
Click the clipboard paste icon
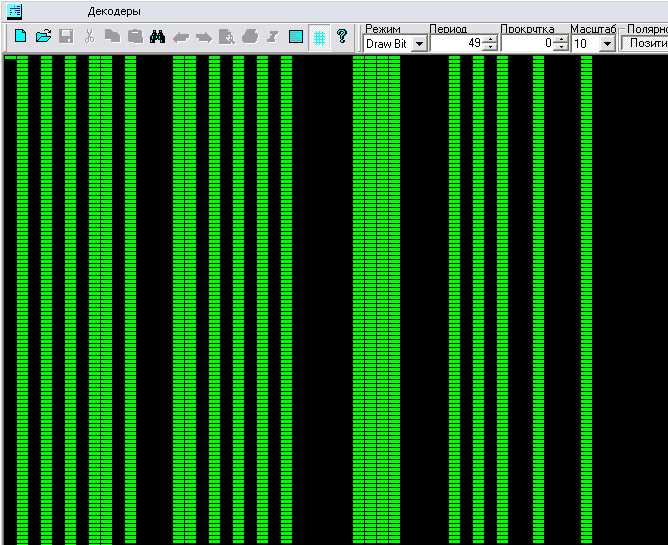coord(135,36)
